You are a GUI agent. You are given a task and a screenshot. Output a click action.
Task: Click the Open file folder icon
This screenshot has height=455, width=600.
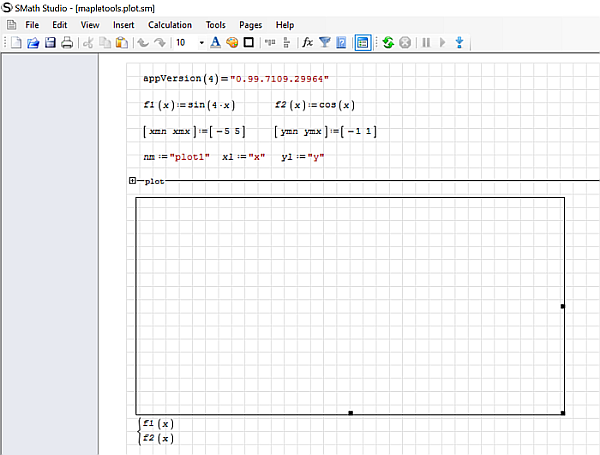click(32, 43)
